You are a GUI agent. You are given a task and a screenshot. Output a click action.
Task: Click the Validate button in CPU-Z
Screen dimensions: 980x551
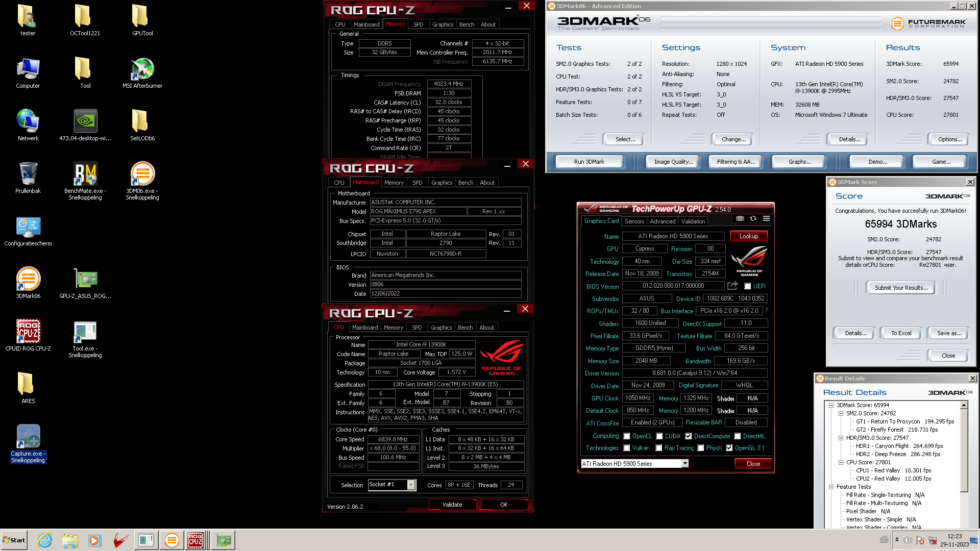coord(452,505)
